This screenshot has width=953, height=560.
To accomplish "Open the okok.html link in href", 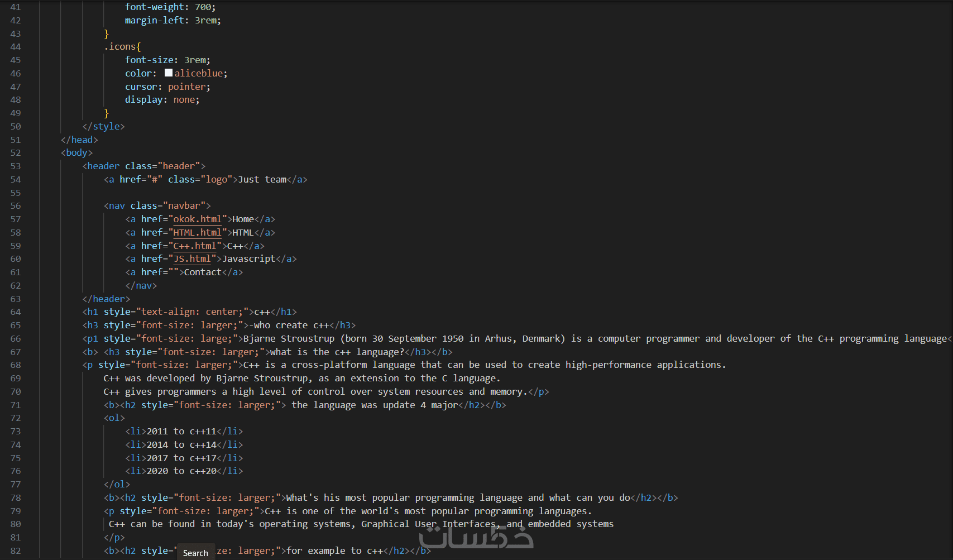I will [x=197, y=219].
